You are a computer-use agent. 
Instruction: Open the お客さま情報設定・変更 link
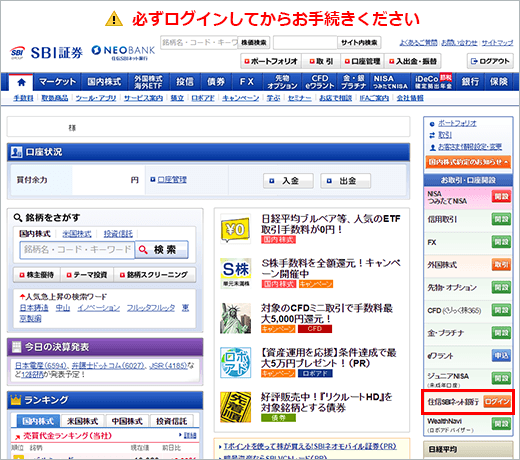[x=470, y=147]
